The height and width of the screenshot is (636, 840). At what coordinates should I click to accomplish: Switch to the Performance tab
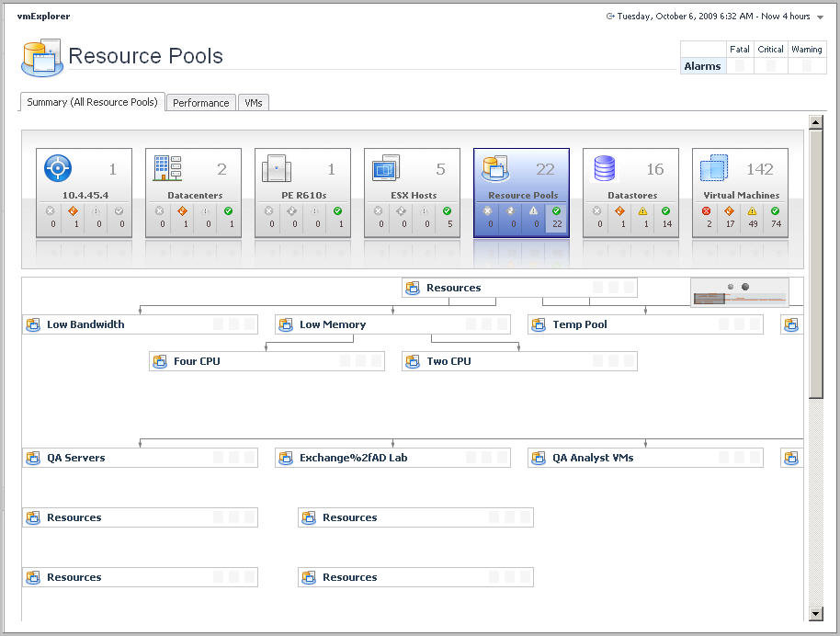point(200,103)
